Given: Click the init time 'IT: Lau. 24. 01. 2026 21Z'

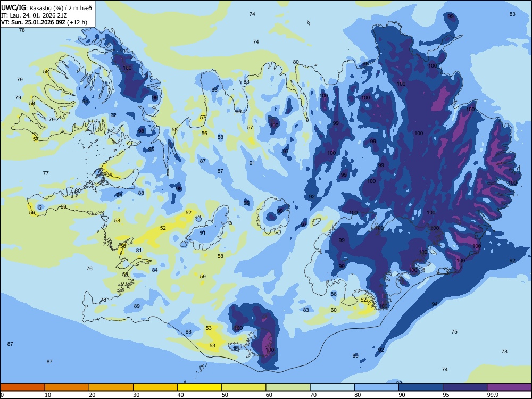Looking at the screenshot, I should tap(34, 15).
